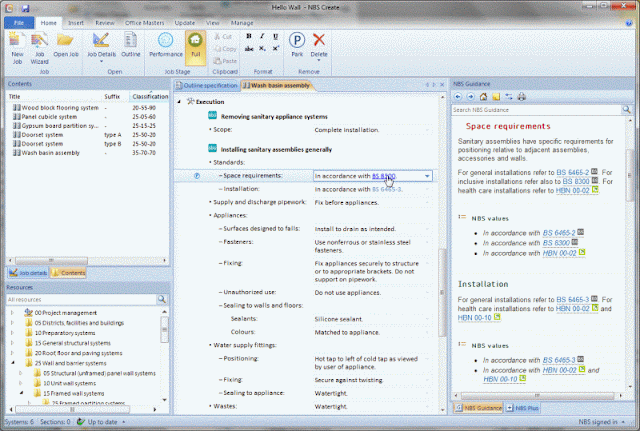Screen dimensions: 640x431
Task: Click the Park button
Action: tap(297, 45)
